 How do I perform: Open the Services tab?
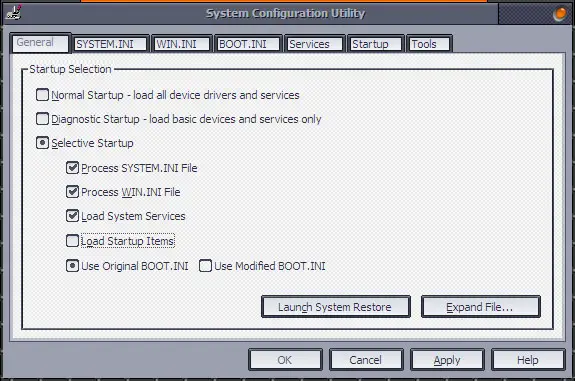click(x=315, y=44)
